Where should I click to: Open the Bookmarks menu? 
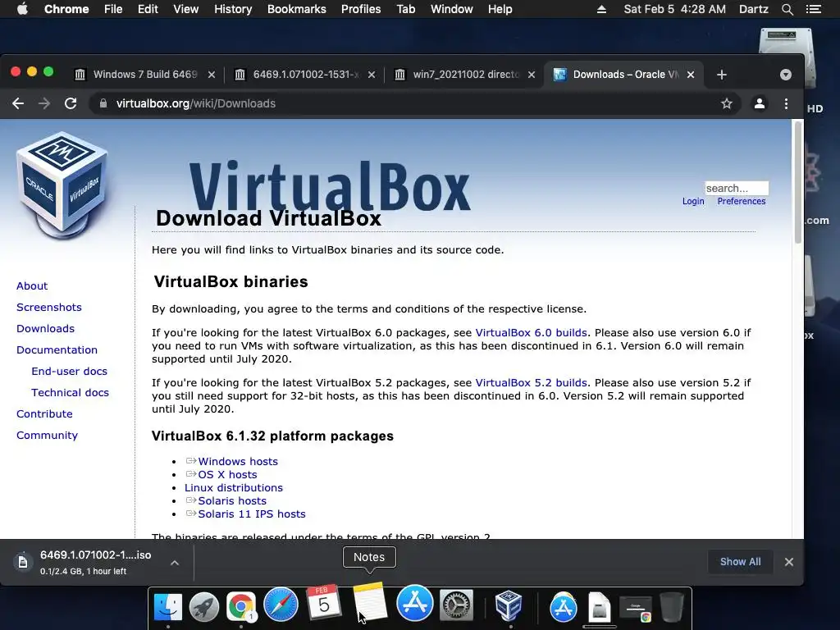[x=297, y=9]
